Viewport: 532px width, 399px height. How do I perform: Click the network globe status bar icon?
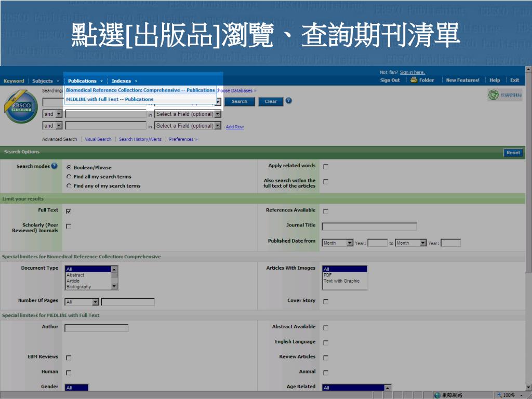[x=437, y=395]
